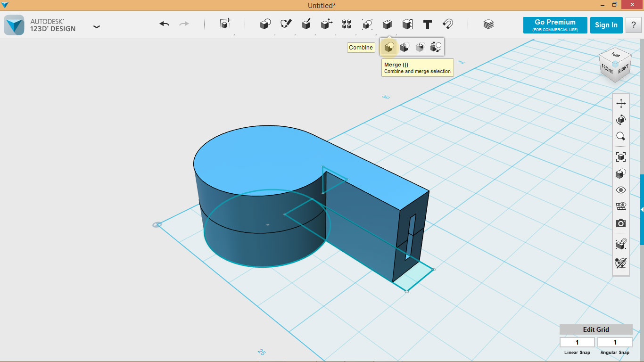Open the Sketch tool menu
This screenshot has width=644, height=362.
point(286,25)
